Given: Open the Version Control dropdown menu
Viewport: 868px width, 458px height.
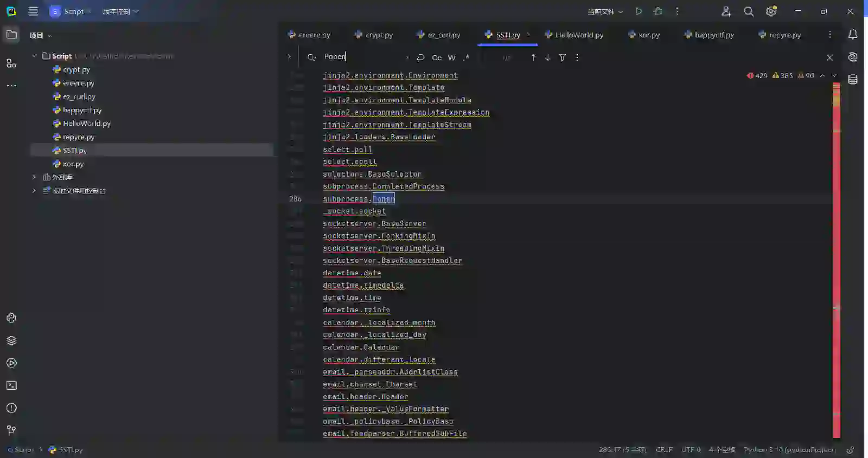Looking at the screenshot, I should [x=120, y=11].
